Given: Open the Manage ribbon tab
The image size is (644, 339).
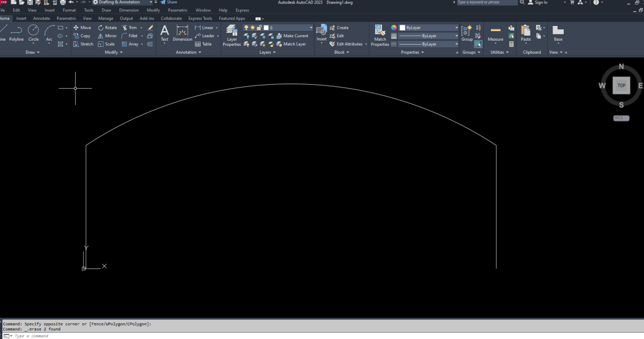Looking at the screenshot, I should 106,19.
